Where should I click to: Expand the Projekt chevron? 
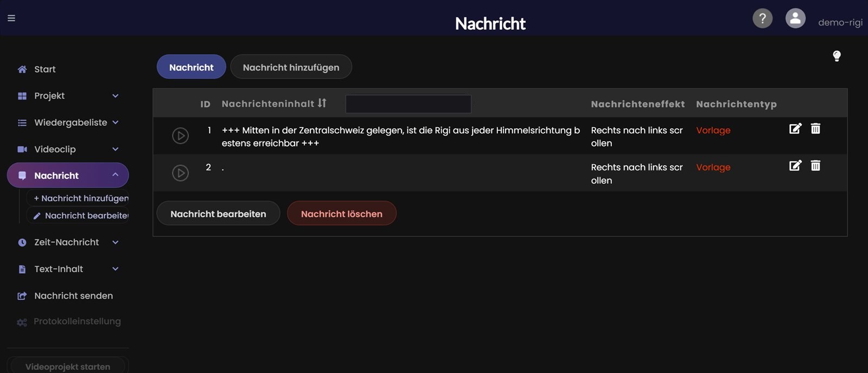coord(115,95)
